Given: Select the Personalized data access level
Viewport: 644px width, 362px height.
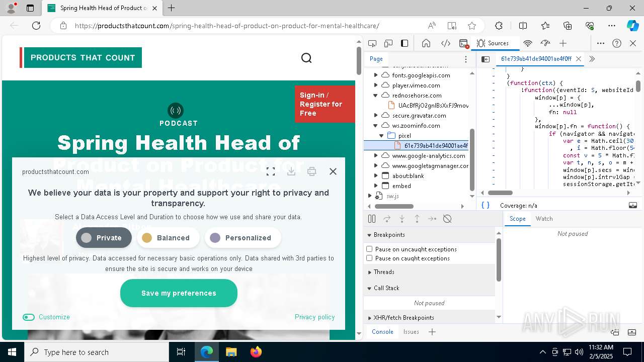Looking at the screenshot, I should pos(243,238).
